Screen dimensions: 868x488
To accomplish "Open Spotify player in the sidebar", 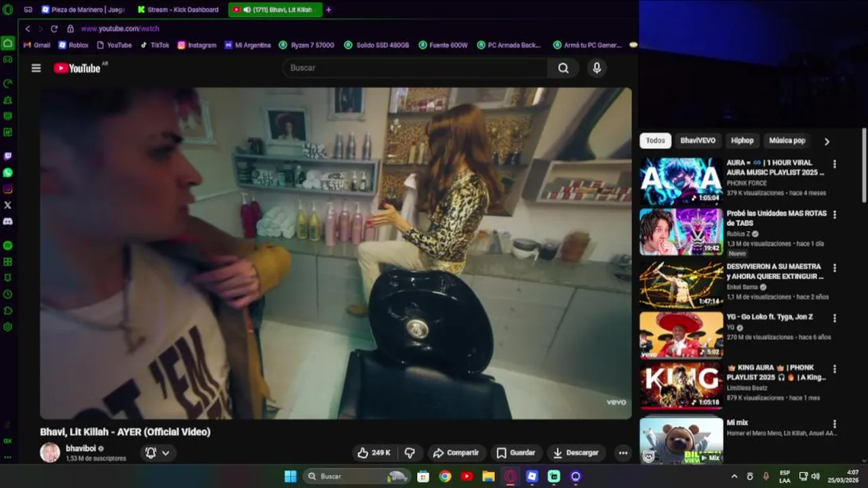I will click(7, 245).
